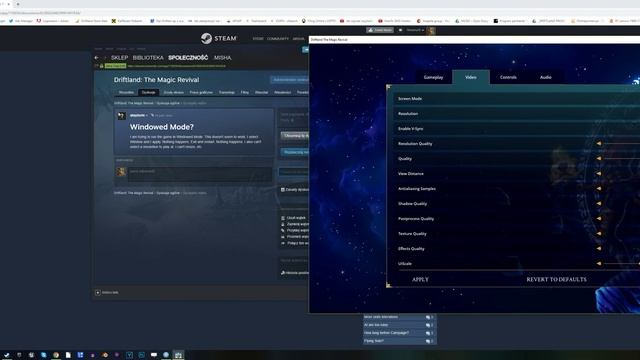Screen dimensions: 640x360
Task: Click the thread author's avatar
Action: (122, 116)
